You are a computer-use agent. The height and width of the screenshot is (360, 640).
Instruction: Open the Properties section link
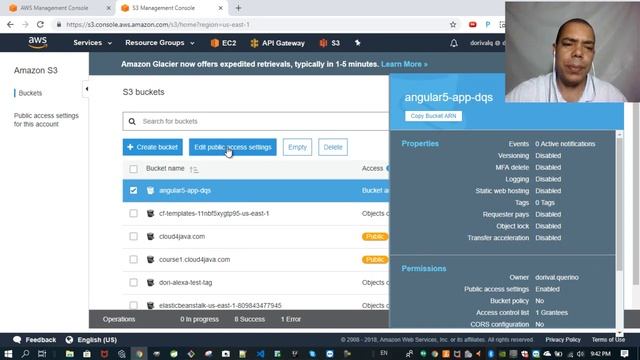click(420, 144)
